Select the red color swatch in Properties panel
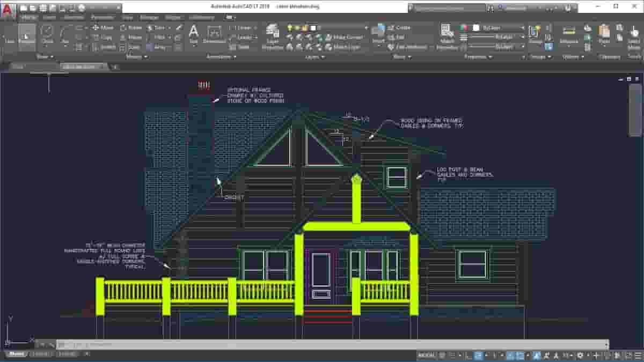The image size is (644, 362). (466, 27)
